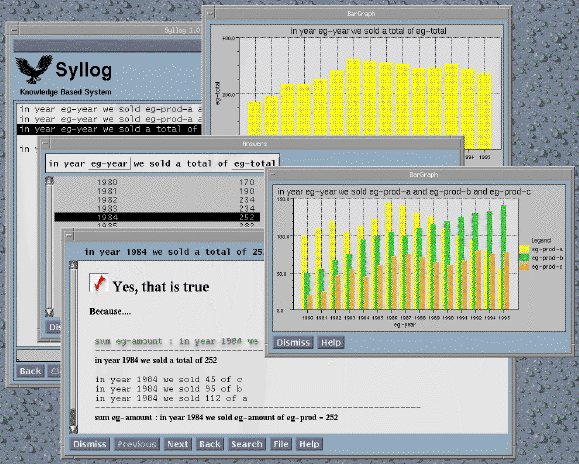Click the explanation window's scrollbar down arrow
Viewport: 579px width, 464px height.
[73, 429]
